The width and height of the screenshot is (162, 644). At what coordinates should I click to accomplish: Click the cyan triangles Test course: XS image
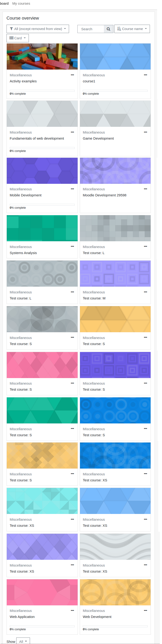(42, 501)
